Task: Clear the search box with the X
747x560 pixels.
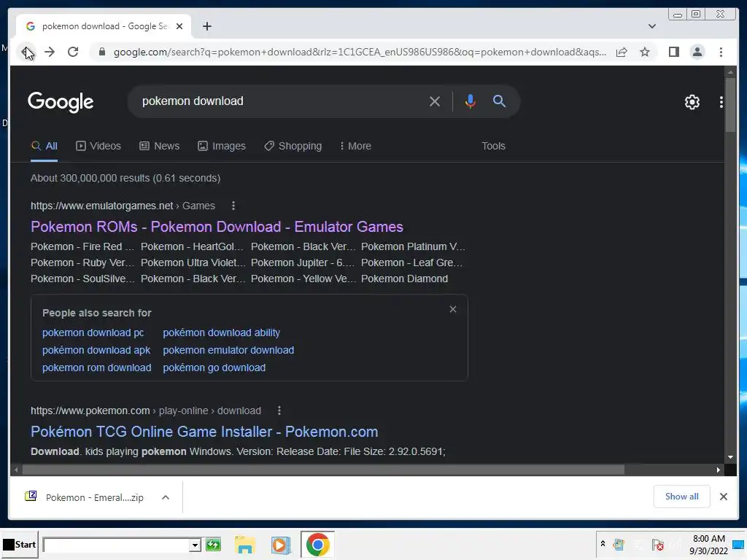Action: pyautogui.click(x=435, y=101)
